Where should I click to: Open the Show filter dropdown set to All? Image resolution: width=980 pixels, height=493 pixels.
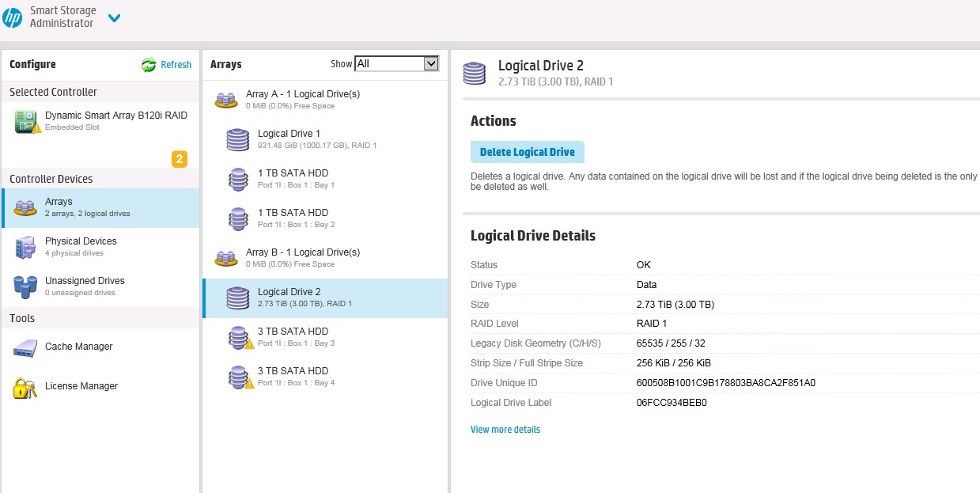(397, 64)
